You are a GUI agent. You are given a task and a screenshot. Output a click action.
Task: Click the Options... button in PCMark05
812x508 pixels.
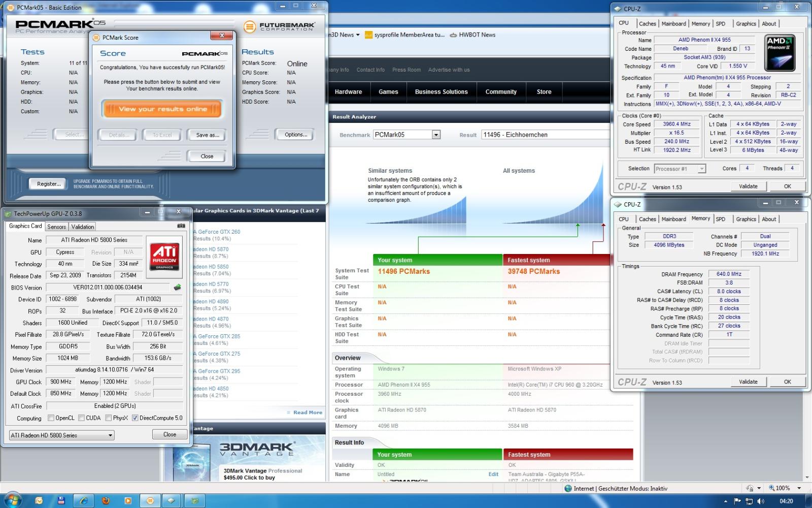pyautogui.click(x=295, y=135)
